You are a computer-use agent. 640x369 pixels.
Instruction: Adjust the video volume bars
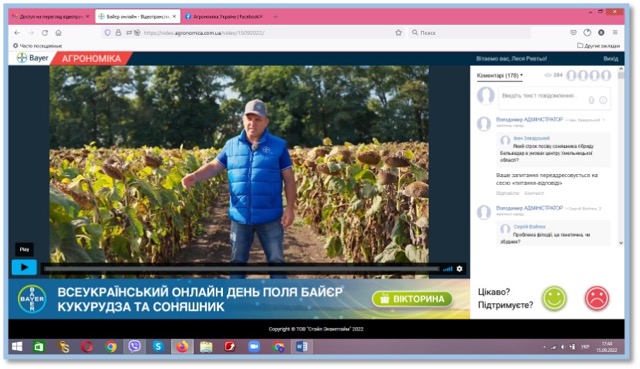coord(448,269)
